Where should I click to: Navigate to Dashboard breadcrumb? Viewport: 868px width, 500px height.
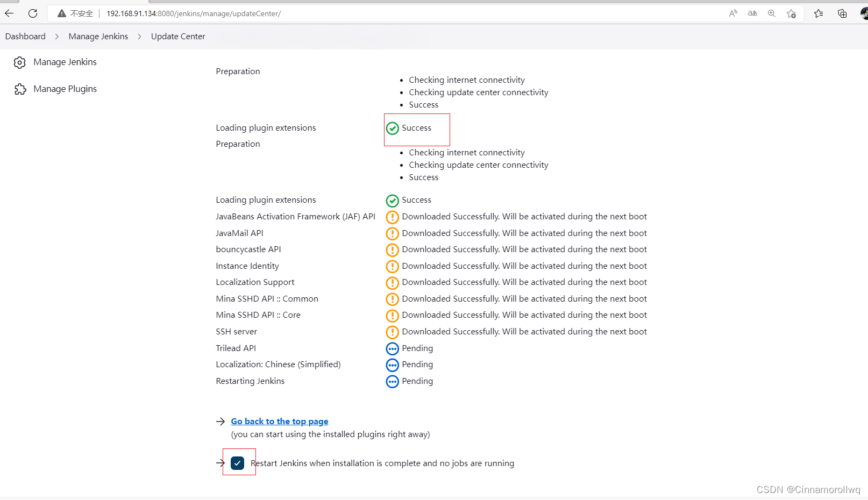tap(25, 36)
